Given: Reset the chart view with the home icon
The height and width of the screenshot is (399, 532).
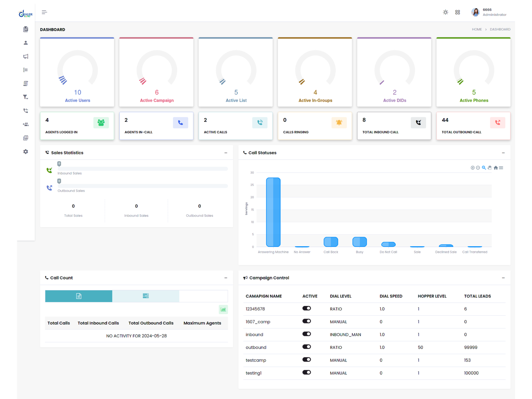Looking at the screenshot, I should click(x=495, y=168).
